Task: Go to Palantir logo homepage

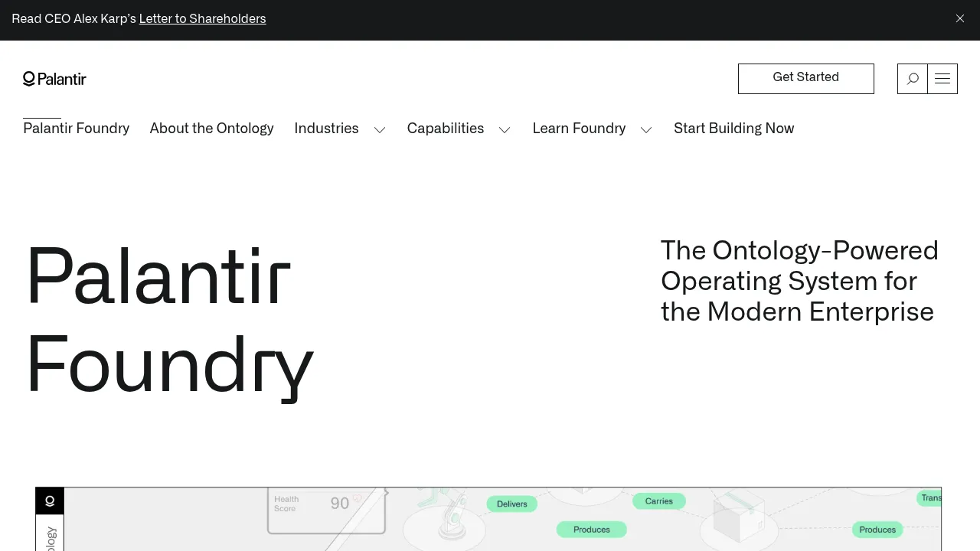Action: pyautogui.click(x=54, y=79)
